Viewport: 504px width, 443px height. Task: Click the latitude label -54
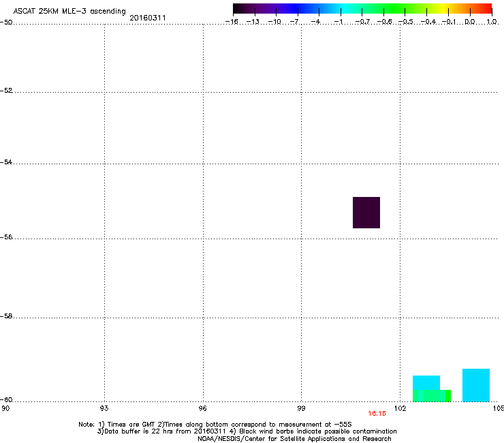click(6, 162)
